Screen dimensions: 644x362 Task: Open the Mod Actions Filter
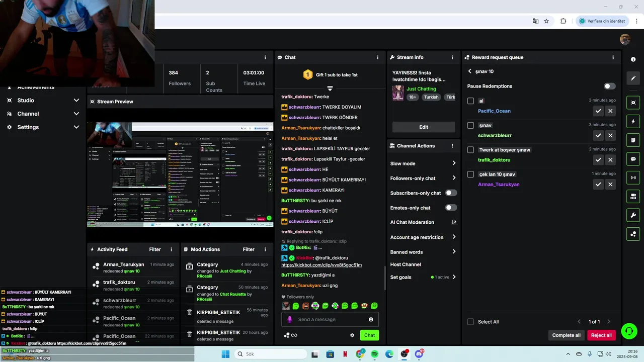coord(249,249)
